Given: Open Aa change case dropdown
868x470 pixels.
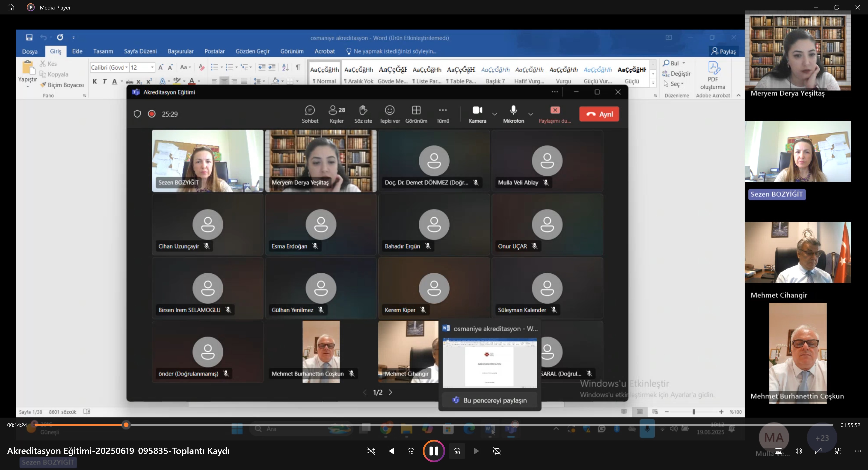Looking at the screenshot, I should [x=185, y=67].
